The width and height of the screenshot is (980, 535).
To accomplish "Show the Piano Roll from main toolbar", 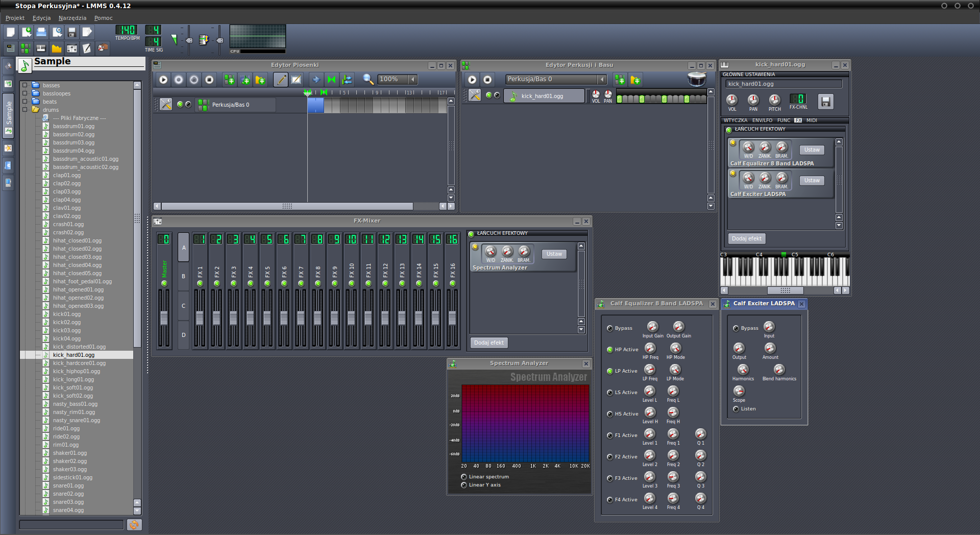I will coord(41,48).
